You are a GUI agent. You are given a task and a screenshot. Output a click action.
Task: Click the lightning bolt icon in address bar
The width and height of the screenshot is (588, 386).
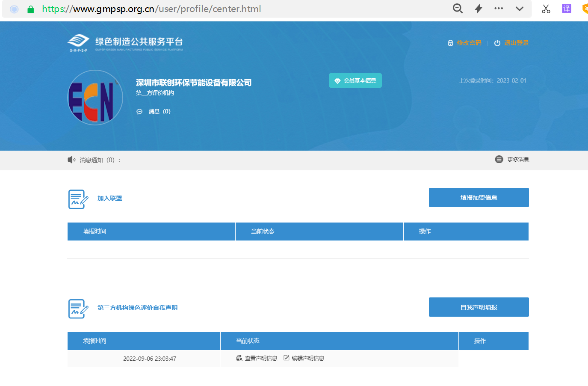479,9
